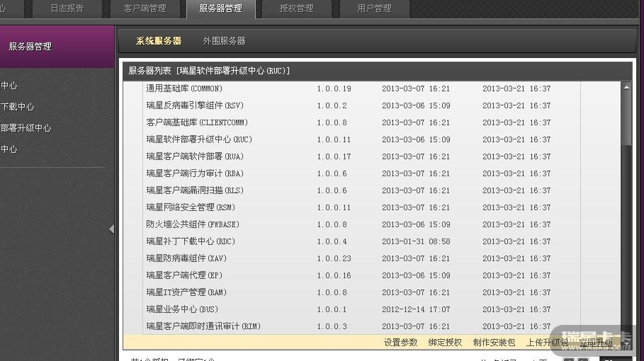The image size is (644, 361).
Task: Click 制作安装包 link
Action: (x=494, y=342)
